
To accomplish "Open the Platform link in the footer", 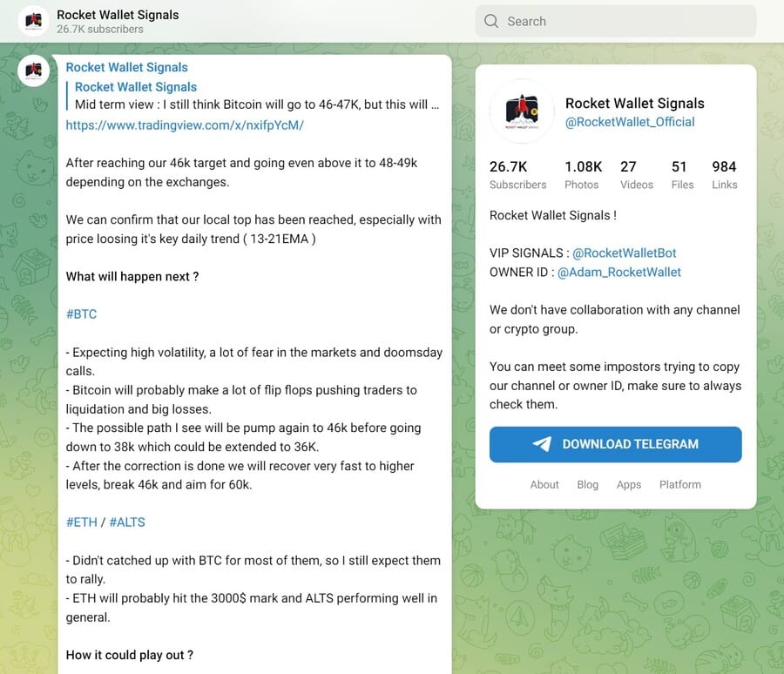I will click(679, 484).
